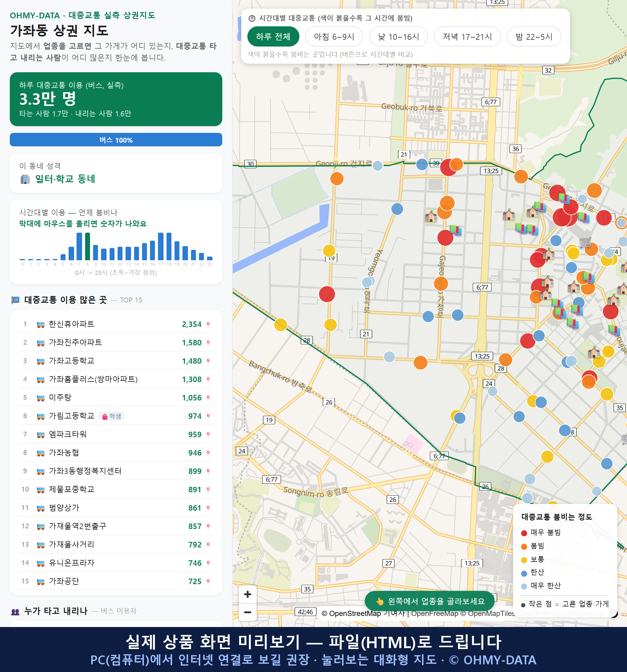Click the bus icon beside 한신휴아파트
The height and width of the screenshot is (672, 627).
(x=40, y=325)
